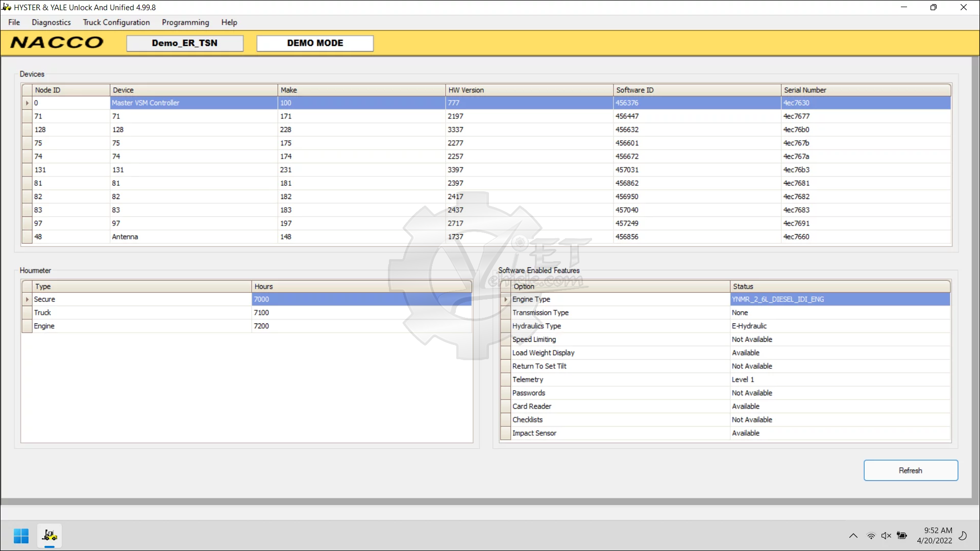
Task: Click Node ID 81 cell
Action: (x=71, y=183)
